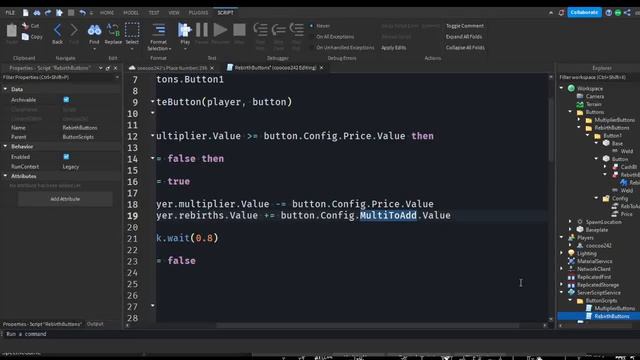Collapse the Data properties section
Screen dimensions: 640x360
click(x=5, y=89)
